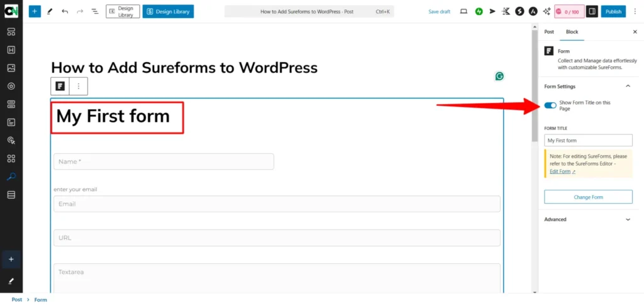Screen dimensions: 644x306
Task: Click the image icon in left sidebar
Action: pyautogui.click(x=11, y=68)
